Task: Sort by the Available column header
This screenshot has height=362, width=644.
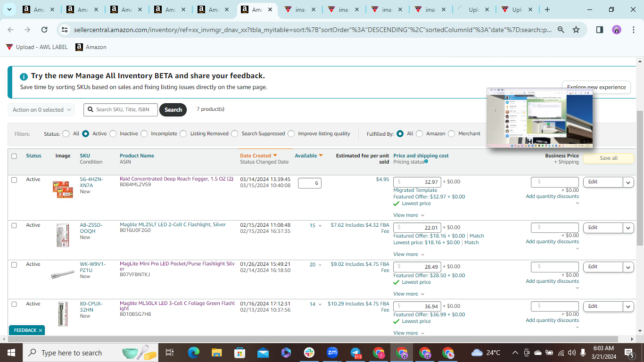Action: click(309, 156)
